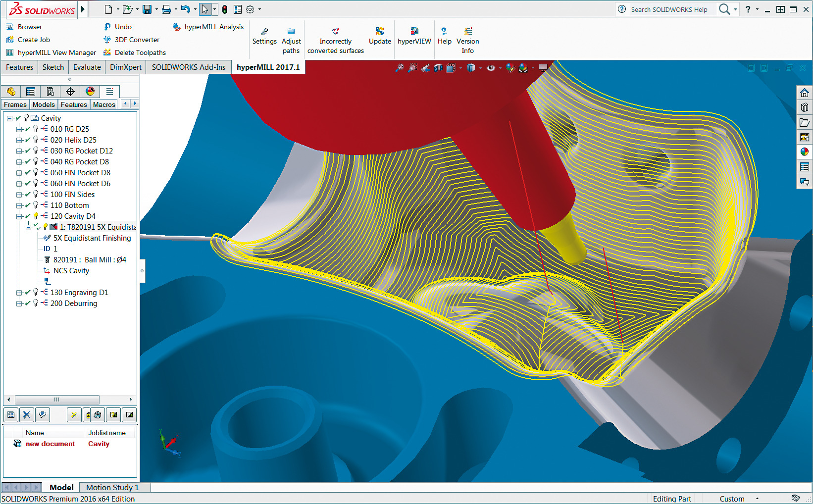Switch to the Features ribbon tab
Viewport: 813px width, 504px height.
(20, 67)
